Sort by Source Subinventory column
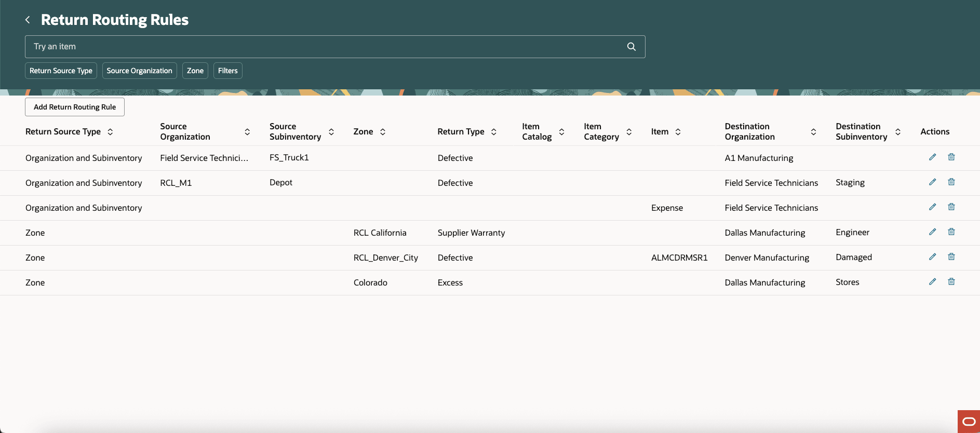Screen dimensions: 980x433 click(x=331, y=132)
